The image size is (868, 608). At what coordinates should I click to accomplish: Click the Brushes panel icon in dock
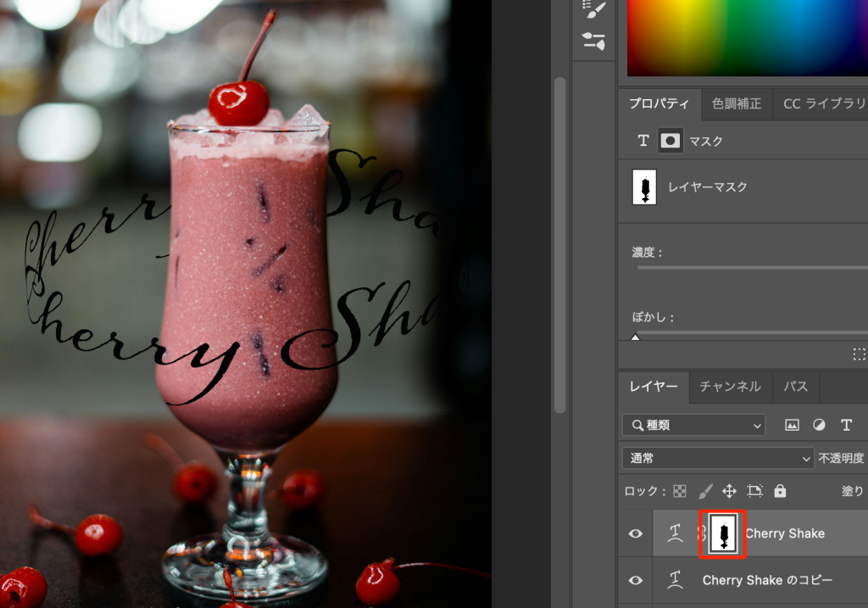(593, 9)
